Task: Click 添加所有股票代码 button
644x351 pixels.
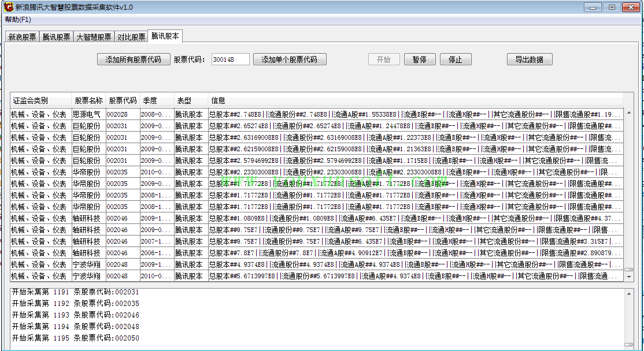Action: tap(134, 59)
